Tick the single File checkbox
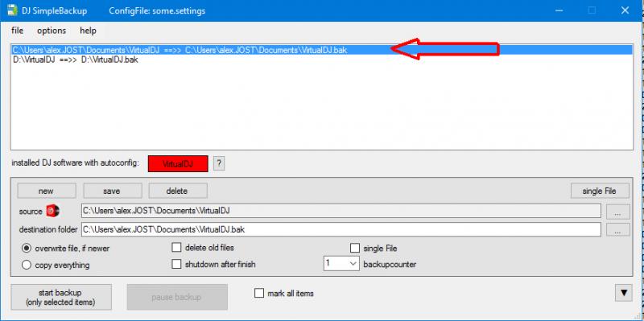 355,248
